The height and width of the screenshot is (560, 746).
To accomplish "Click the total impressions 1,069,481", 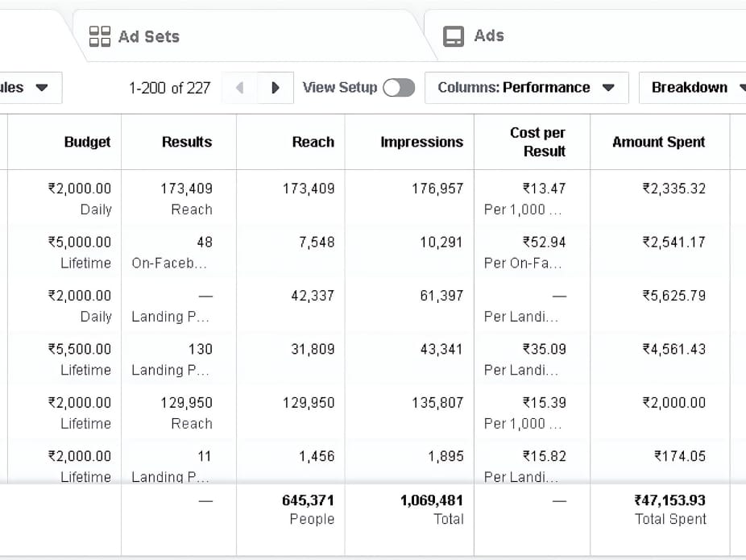I will click(432, 500).
